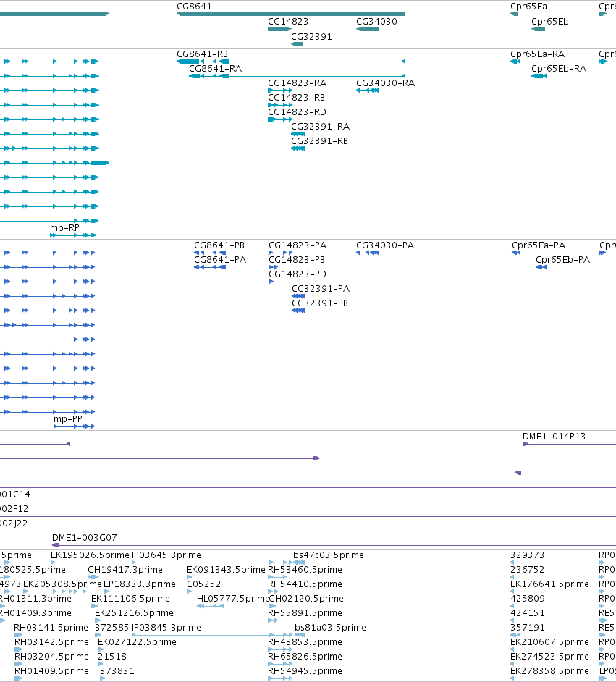Open EST RH53460.5prime
The height and width of the screenshot is (682, 616).
pyautogui.click(x=305, y=569)
